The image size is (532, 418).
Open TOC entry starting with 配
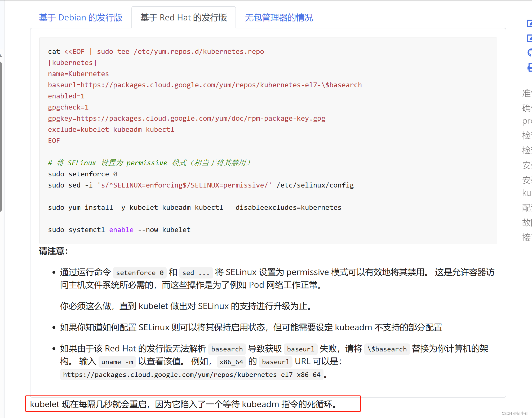click(527, 208)
